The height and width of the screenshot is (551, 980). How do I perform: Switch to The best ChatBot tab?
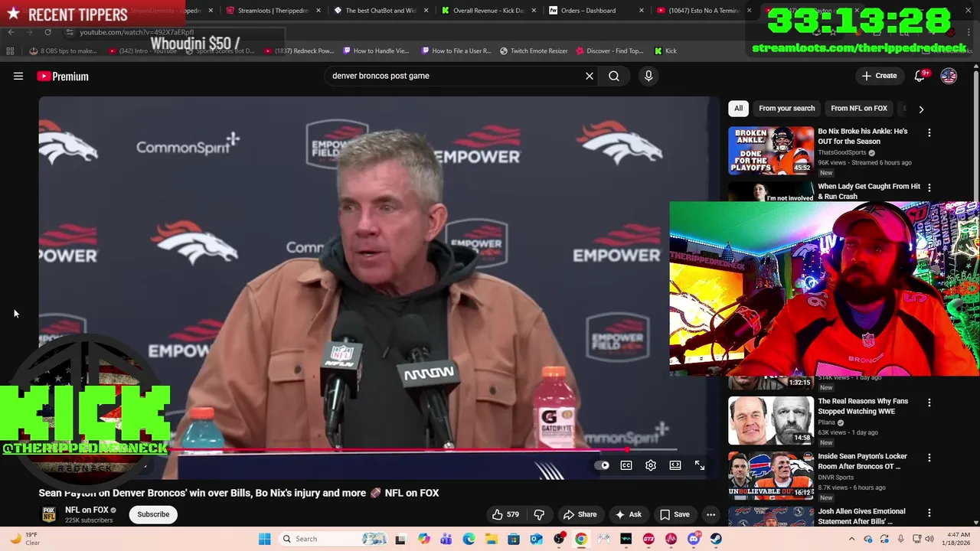click(381, 11)
